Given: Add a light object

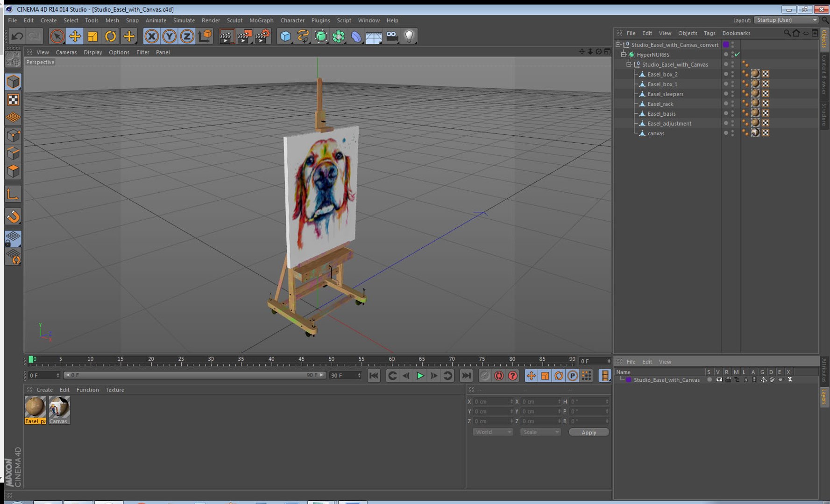Looking at the screenshot, I should pos(409,36).
